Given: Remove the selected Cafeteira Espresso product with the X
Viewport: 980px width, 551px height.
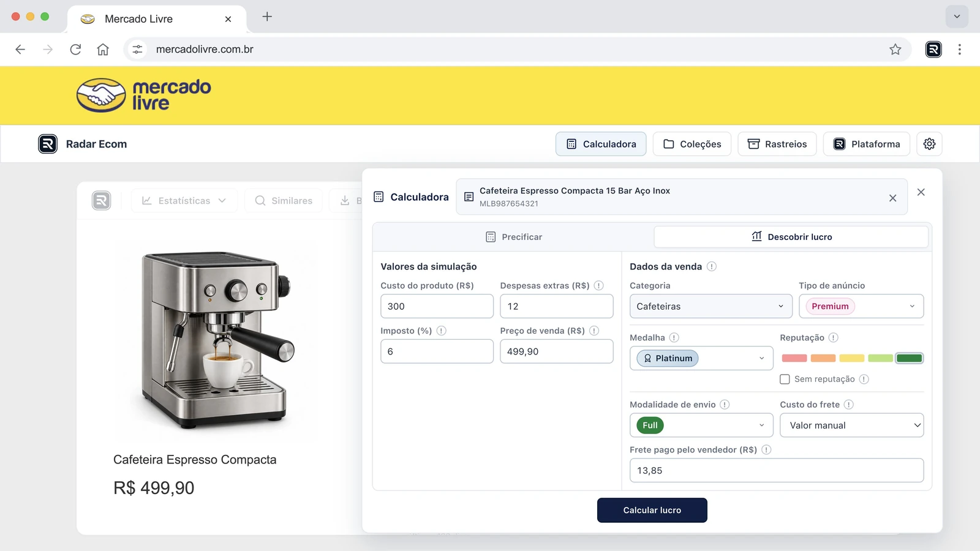Looking at the screenshot, I should tap(892, 198).
